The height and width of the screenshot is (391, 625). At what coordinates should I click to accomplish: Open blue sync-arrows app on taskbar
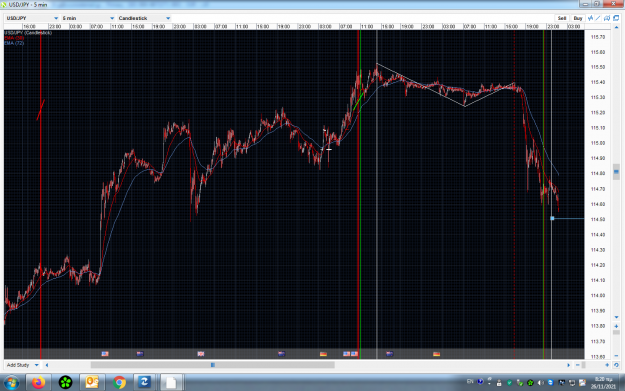[x=144, y=382]
